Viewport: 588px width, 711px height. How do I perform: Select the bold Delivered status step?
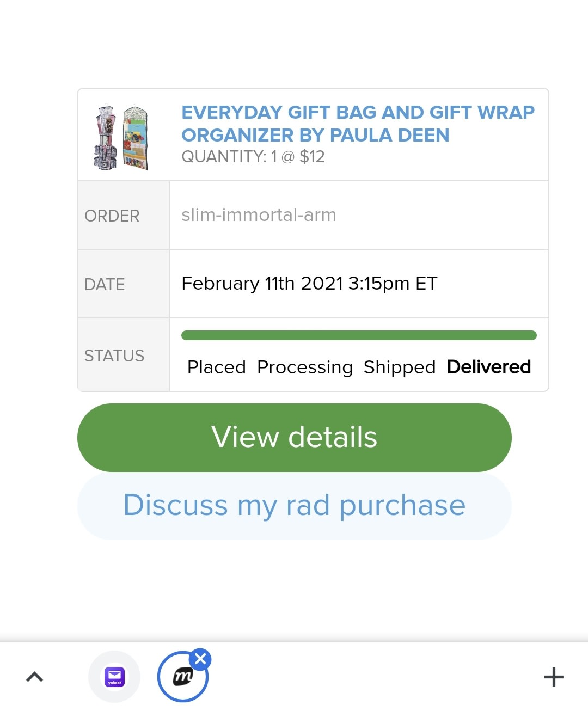click(x=489, y=367)
